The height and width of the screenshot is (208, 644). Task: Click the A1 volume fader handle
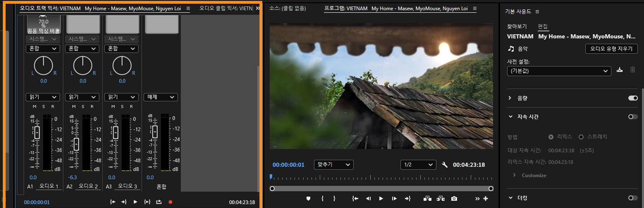(37, 133)
